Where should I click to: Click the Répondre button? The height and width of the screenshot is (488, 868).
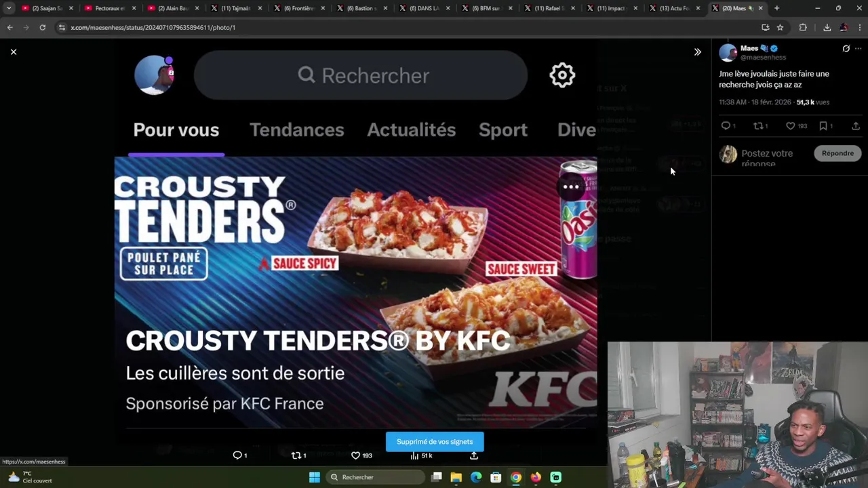(837, 153)
